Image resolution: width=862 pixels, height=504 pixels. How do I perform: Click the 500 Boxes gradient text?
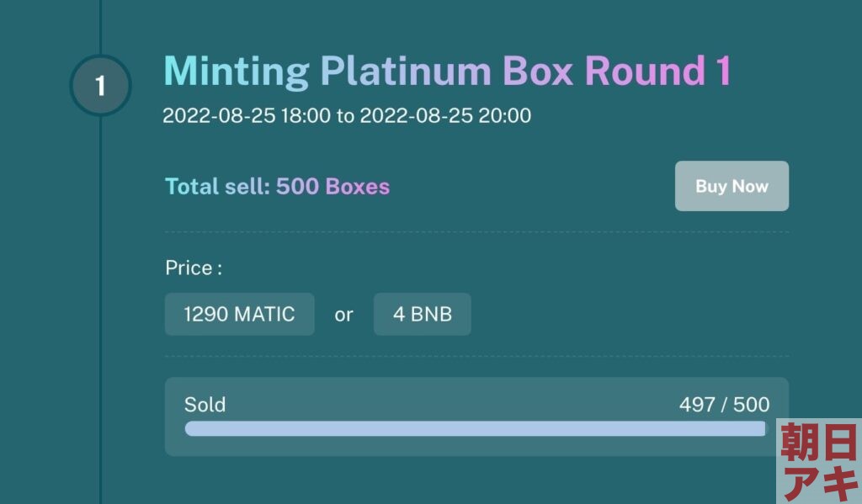coord(333,186)
